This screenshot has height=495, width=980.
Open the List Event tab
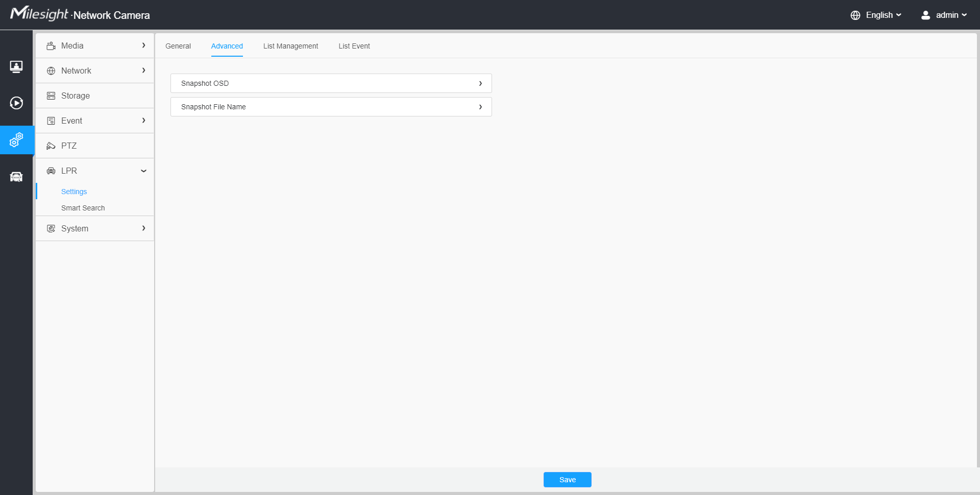pos(354,46)
